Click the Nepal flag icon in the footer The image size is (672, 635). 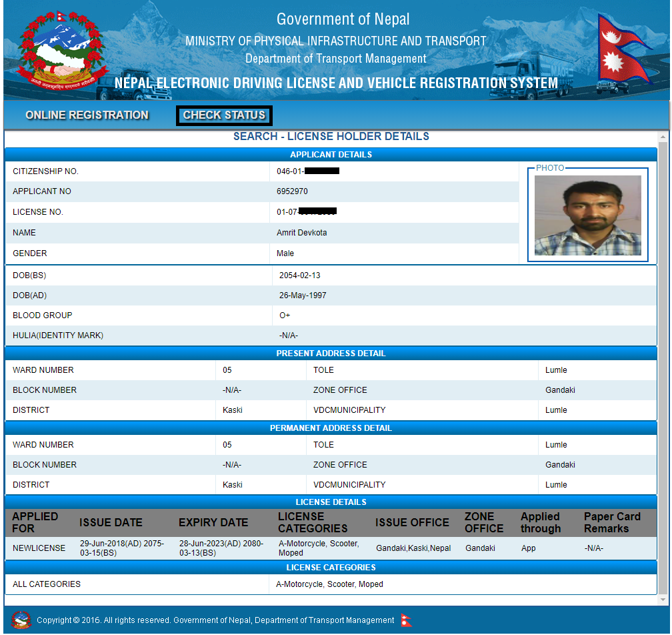(405, 620)
